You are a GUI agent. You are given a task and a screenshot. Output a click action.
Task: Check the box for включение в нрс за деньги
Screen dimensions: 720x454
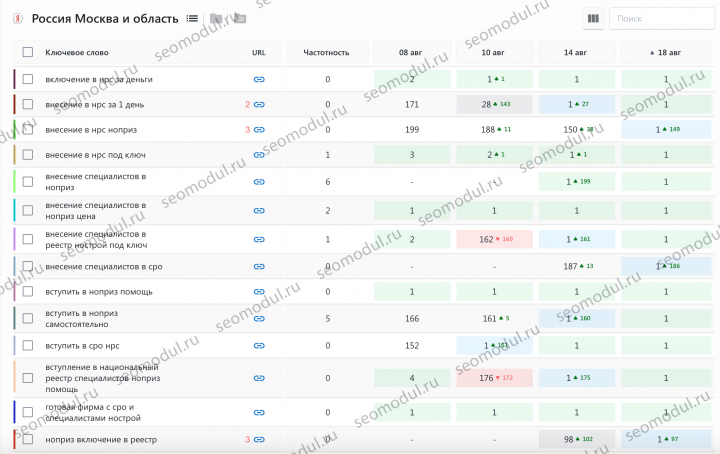(x=28, y=79)
